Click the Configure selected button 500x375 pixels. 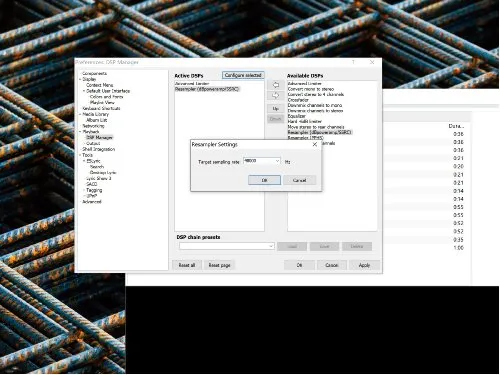tap(243, 75)
